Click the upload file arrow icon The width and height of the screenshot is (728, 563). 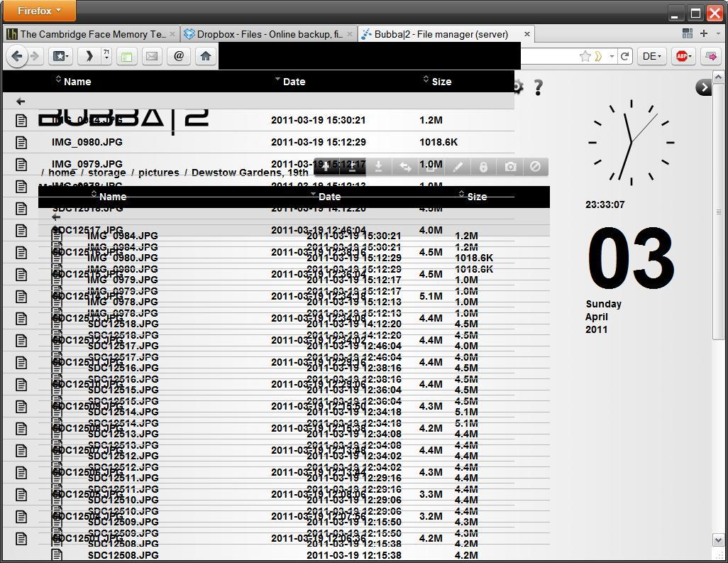353,167
